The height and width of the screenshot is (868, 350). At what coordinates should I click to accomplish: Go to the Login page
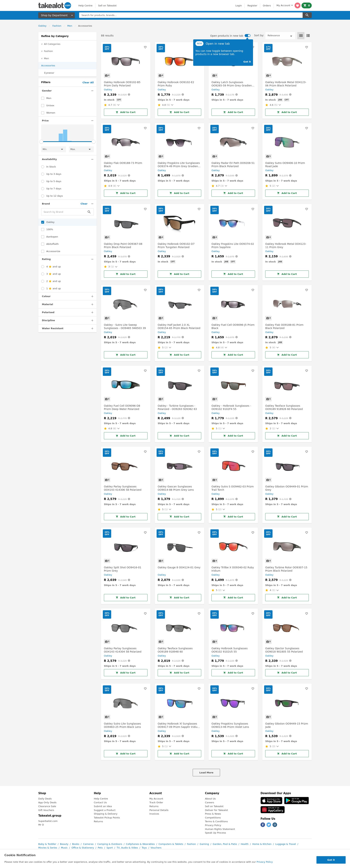coord(238,5)
